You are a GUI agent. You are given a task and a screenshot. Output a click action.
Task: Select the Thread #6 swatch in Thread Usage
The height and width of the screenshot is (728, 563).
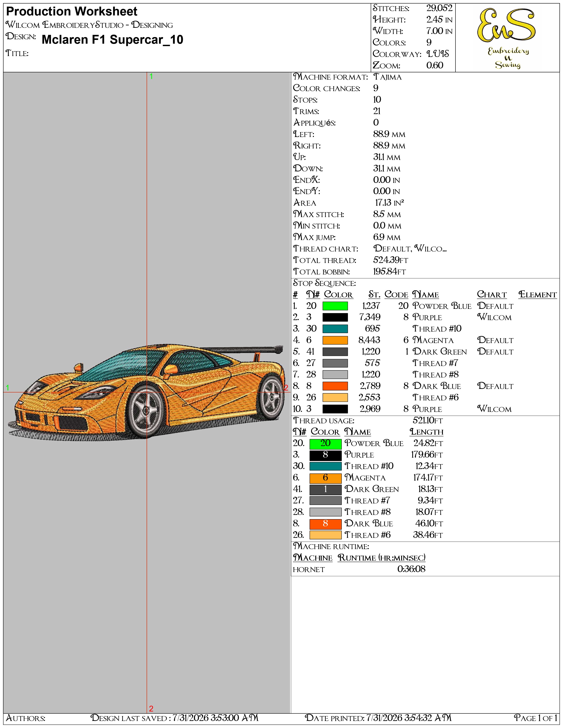coord(325,535)
